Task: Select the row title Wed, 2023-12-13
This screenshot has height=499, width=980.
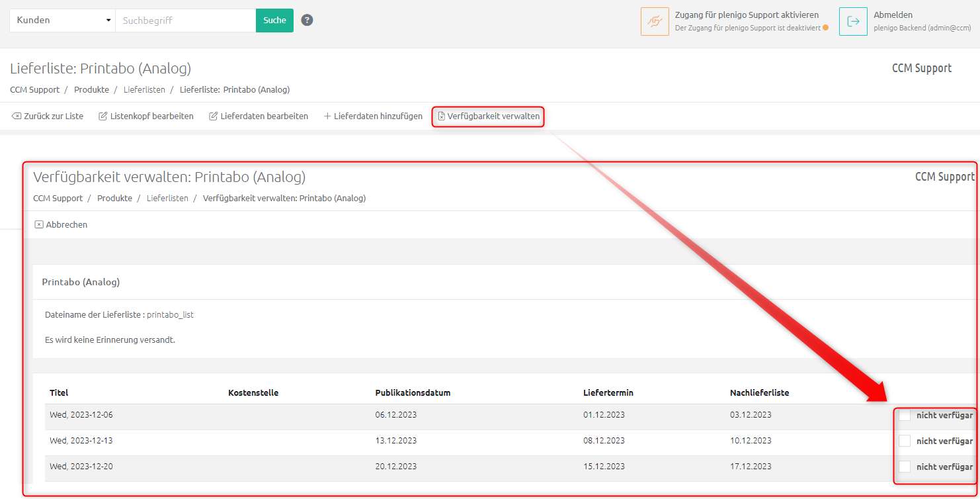Action: pos(81,441)
